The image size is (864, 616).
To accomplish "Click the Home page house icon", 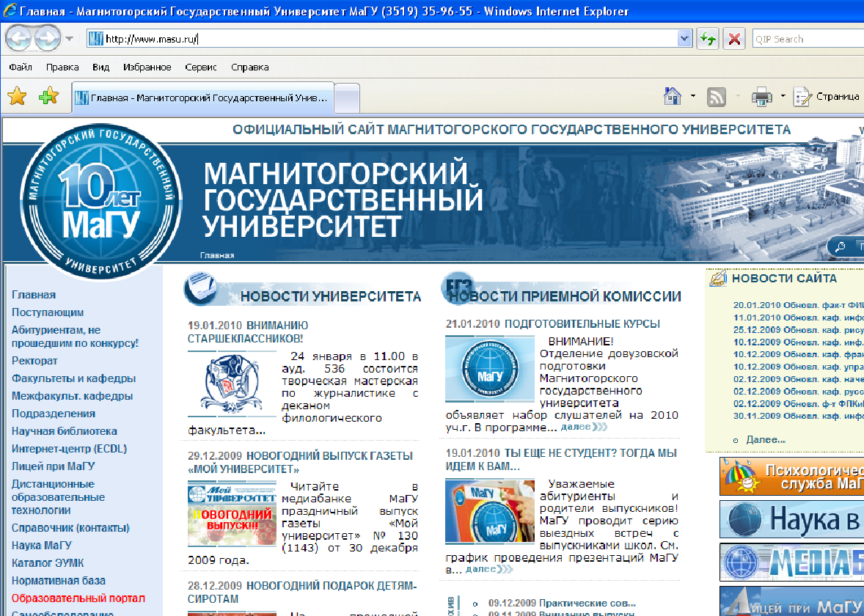I will (x=673, y=96).
